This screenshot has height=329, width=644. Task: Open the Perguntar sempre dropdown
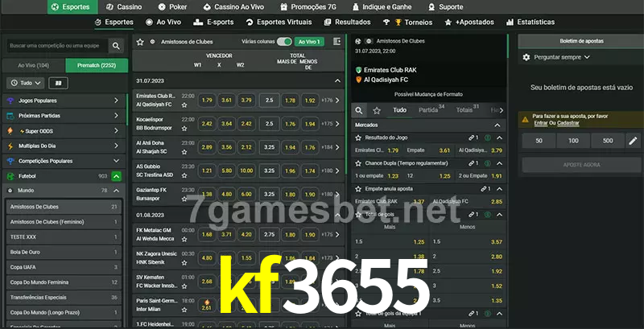pos(562,57)
